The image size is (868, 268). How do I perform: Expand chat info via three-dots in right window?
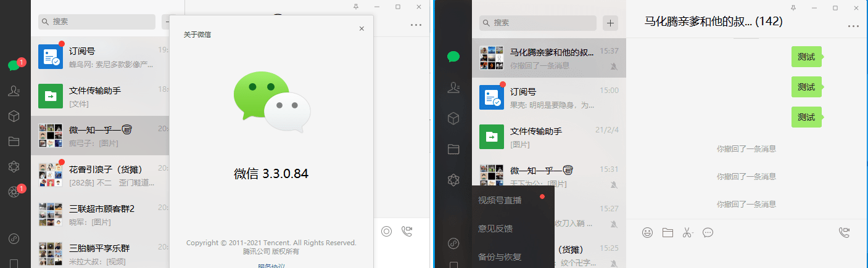coord(854,26)
